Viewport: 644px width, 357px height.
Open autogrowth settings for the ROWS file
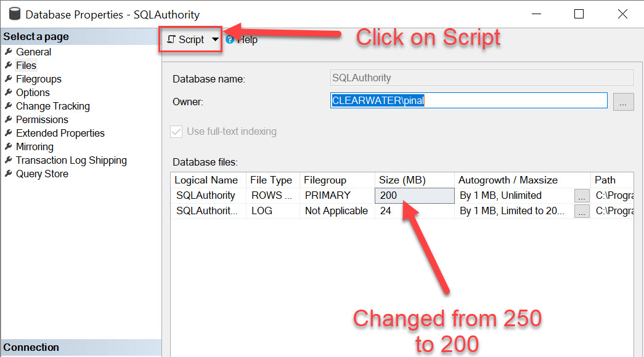582,196
